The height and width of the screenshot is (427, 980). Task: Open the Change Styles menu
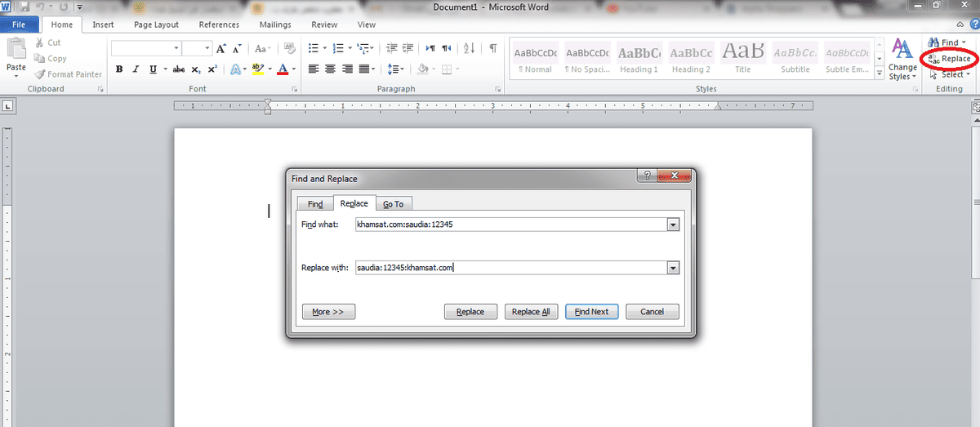(902, 59)
